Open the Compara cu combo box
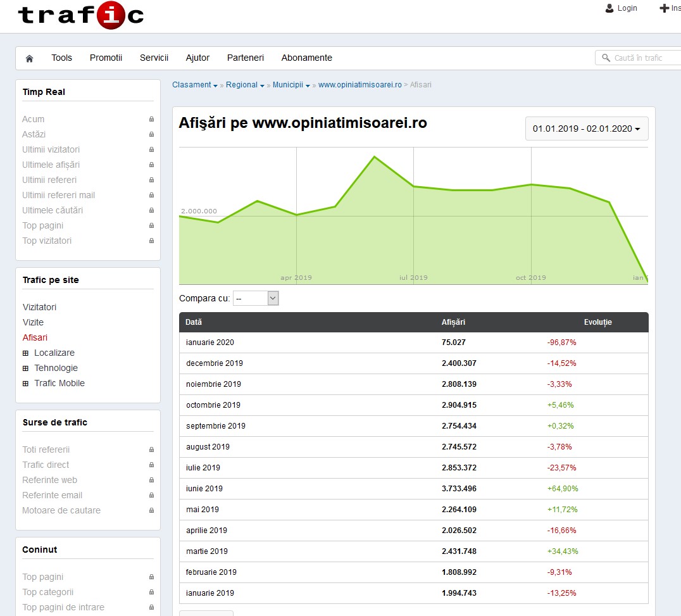This screenshot has height=616, width=681. click(x=256, y=298)
